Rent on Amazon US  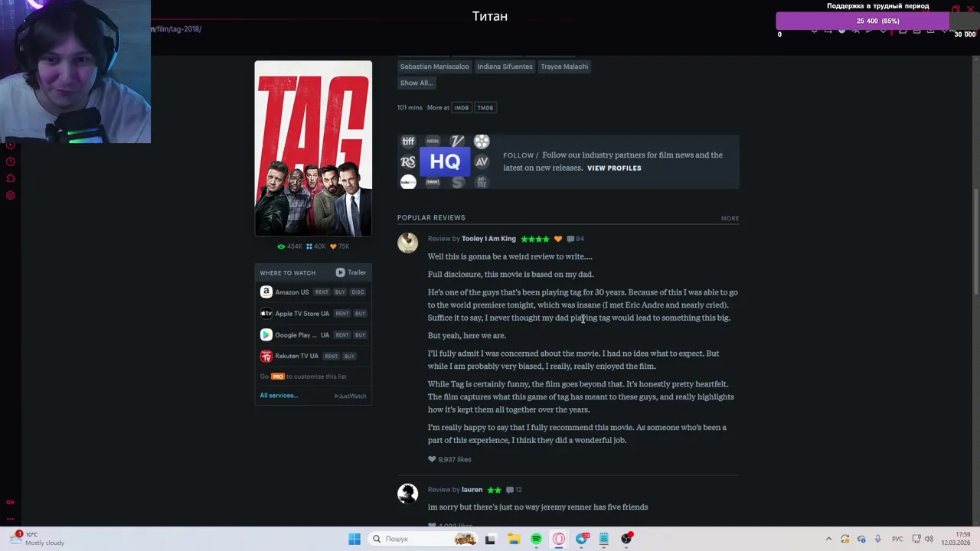322,292
